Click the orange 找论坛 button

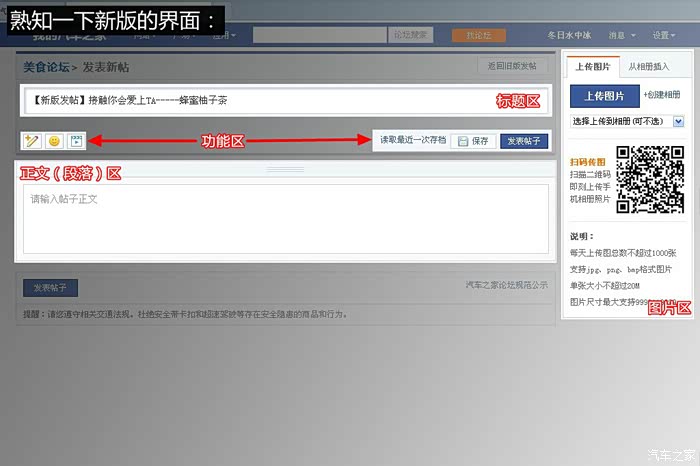coord(479,35)
